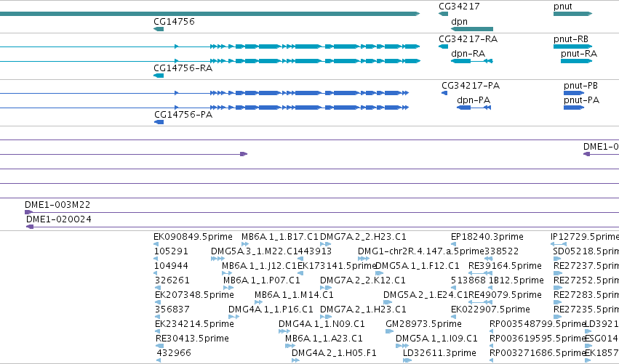Select the DMG4A.2_1.H05.F1 EST label
The height and width of the screenshot is (364, 619).
tap(334, 353)
